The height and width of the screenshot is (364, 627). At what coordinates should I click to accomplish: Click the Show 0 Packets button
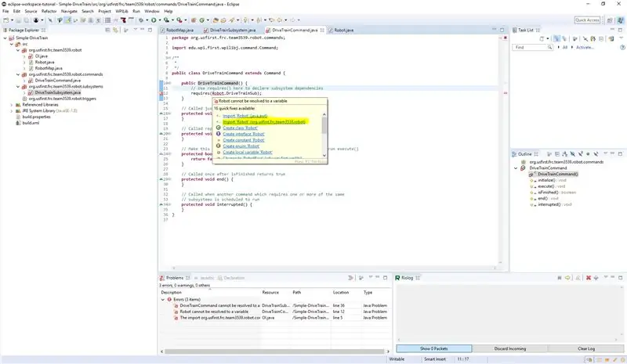[434, 348]
